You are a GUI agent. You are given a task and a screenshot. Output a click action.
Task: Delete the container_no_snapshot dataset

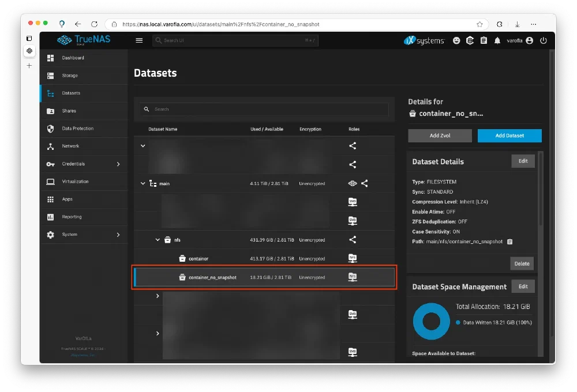[522, 263]
